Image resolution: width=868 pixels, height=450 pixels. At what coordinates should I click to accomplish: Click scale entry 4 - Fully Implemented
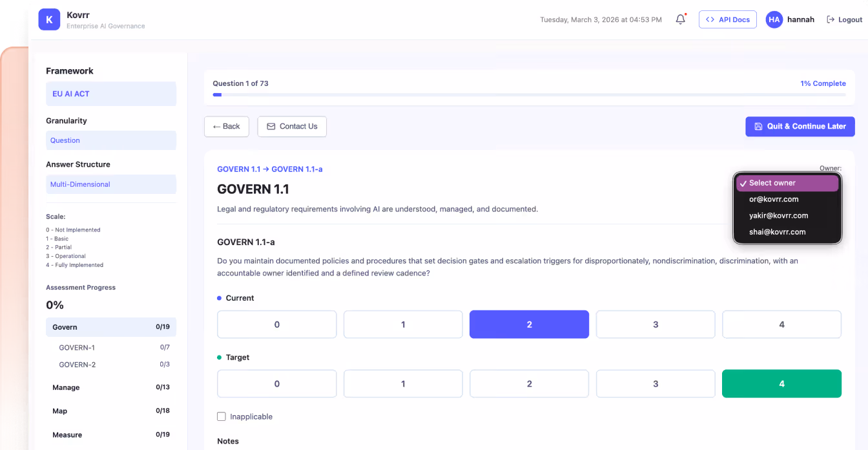tap(74, 265)
